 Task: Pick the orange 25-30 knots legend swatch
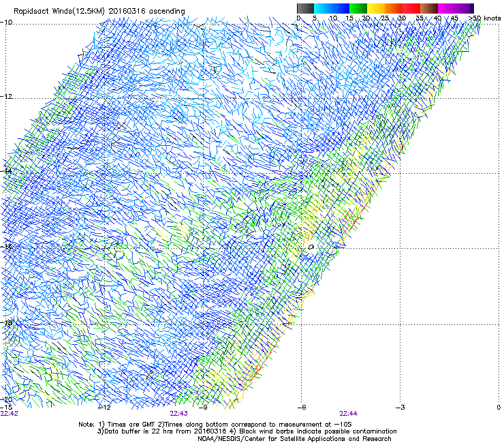[394, 8]
